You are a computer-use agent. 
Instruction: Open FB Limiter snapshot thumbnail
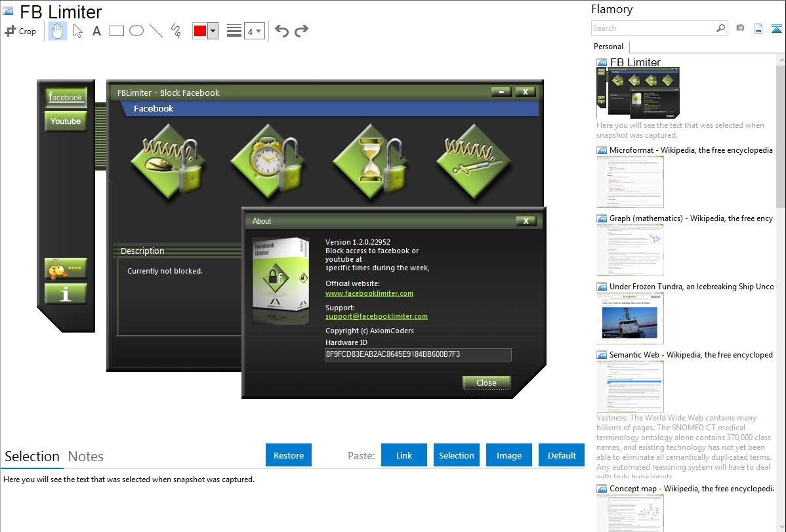(638, 92)
